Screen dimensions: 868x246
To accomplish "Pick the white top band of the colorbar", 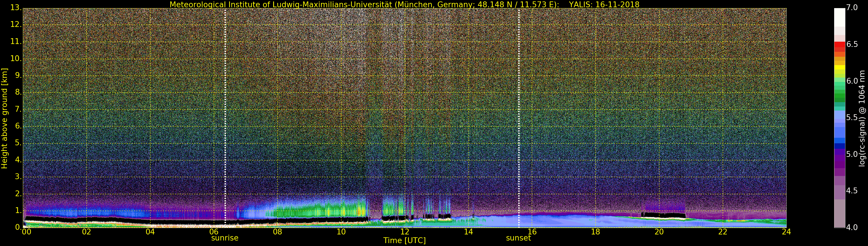I will pyautogui.click(x=839, y=17).
